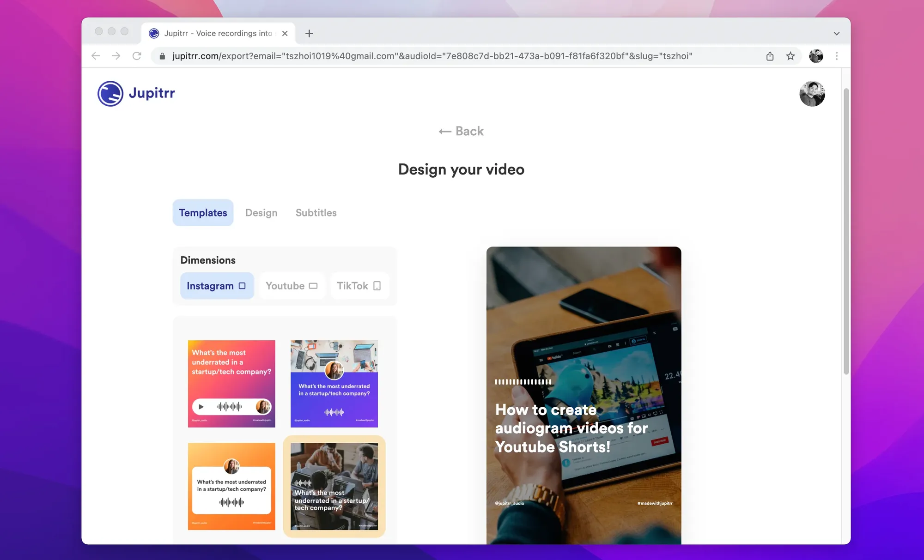The width and height of the screenshot is (924, 560).
Task: Choose the highlighted office photo template
Action: 334,486
